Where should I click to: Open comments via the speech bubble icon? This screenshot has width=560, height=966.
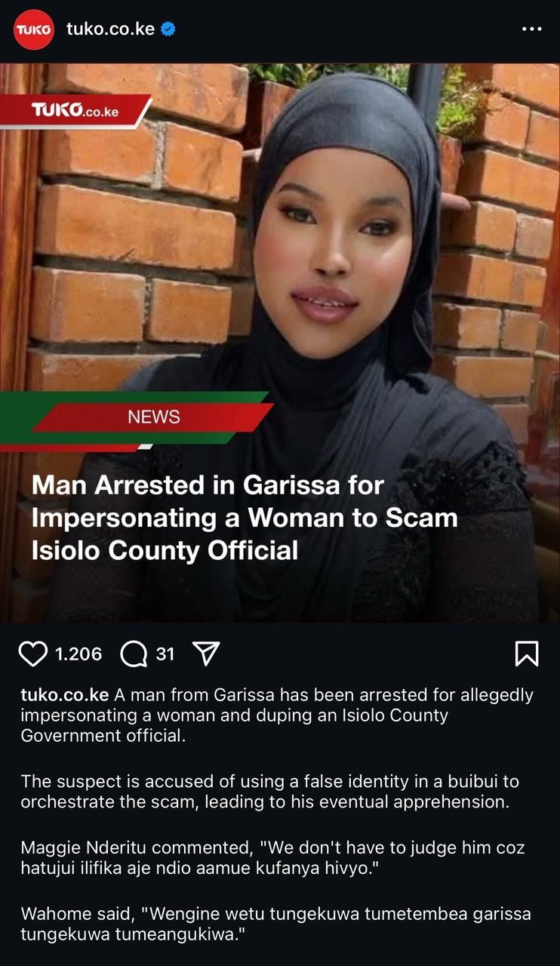[134, 654]
